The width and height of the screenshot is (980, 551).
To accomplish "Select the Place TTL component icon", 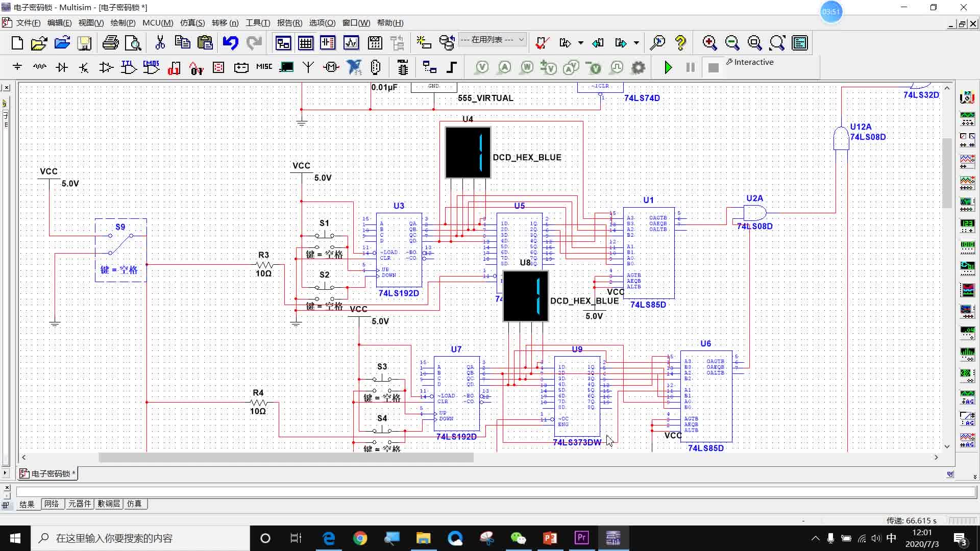I will coord(128,67).
